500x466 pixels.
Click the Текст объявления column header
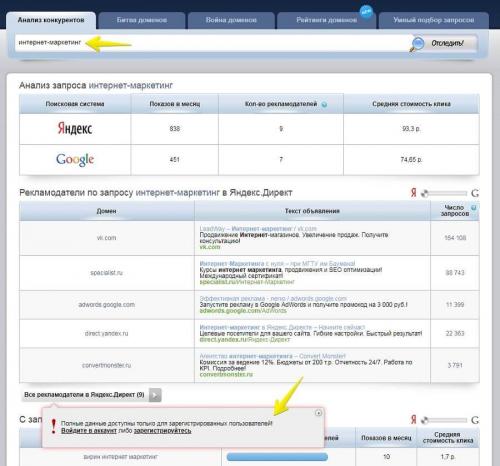pyautogui.click(x=312, y=211)
